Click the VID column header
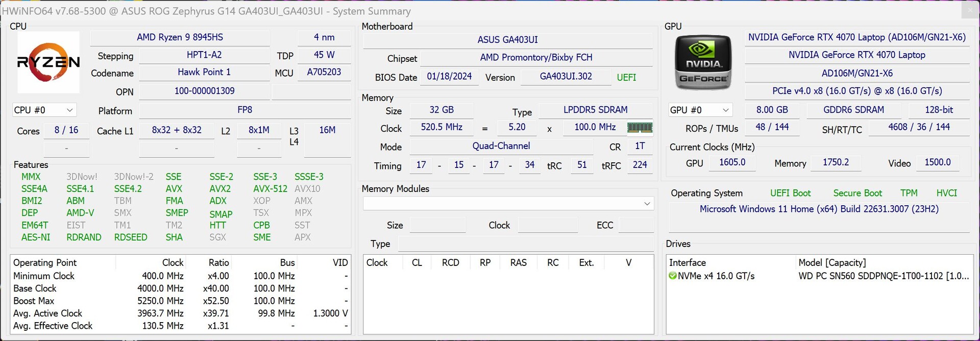This screenshot has width=980, height=341. pos(340,263)
